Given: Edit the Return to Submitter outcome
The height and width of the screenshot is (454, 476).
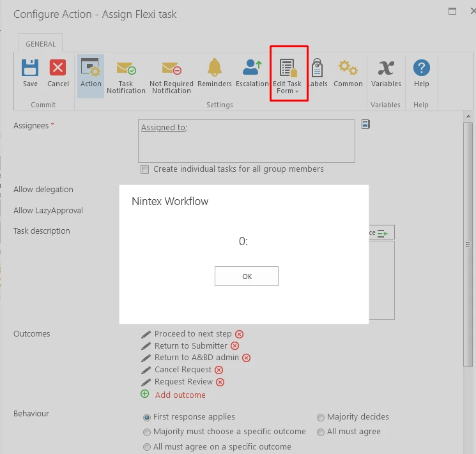Looking at the screenshot, I should click(146, 346).
